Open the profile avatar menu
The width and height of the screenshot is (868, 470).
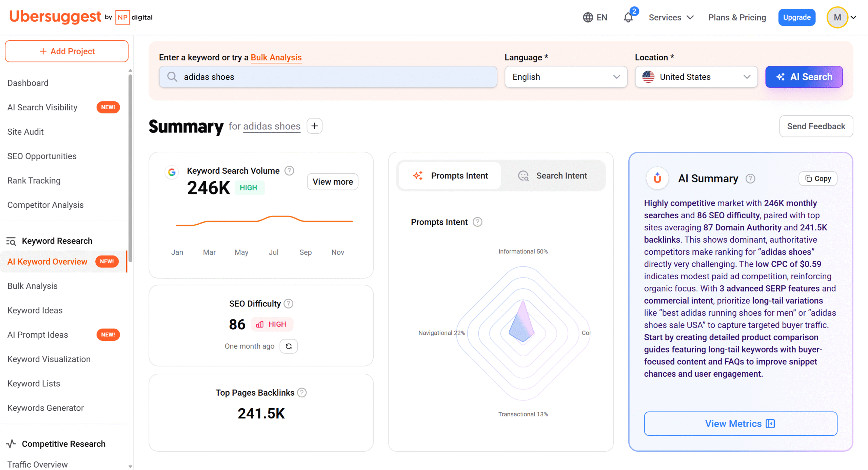point(837,17)
